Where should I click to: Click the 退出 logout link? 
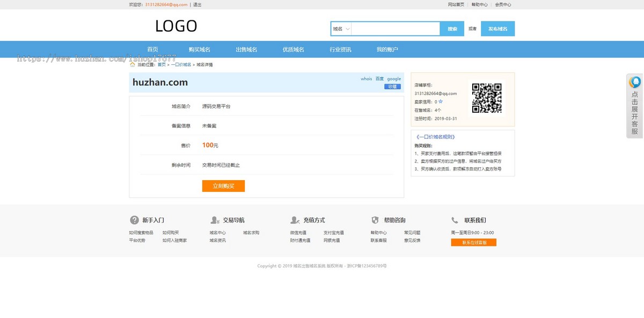coord(197,4)
